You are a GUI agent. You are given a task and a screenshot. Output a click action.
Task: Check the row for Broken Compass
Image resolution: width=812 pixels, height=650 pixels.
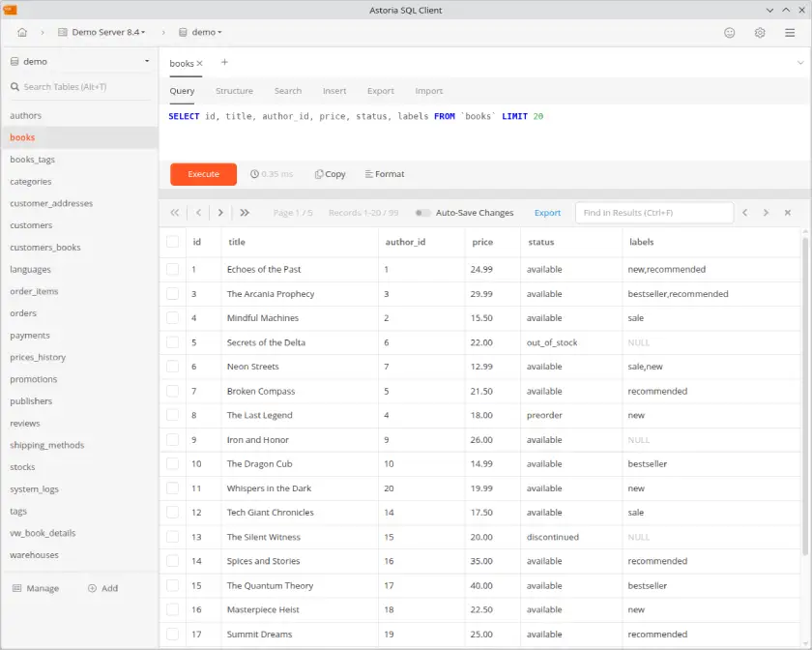172,391
